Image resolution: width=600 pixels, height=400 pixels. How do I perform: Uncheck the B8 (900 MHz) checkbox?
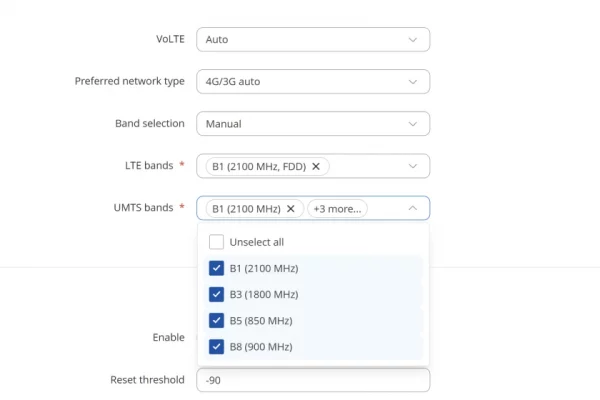(x=216, y=346)
